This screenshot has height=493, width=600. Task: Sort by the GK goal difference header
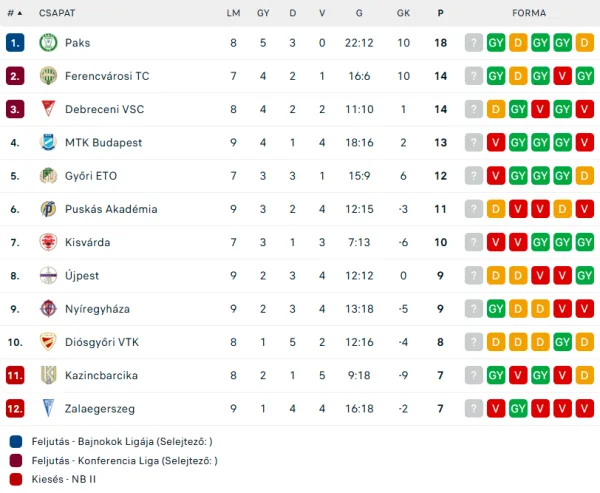pos(403,13)
